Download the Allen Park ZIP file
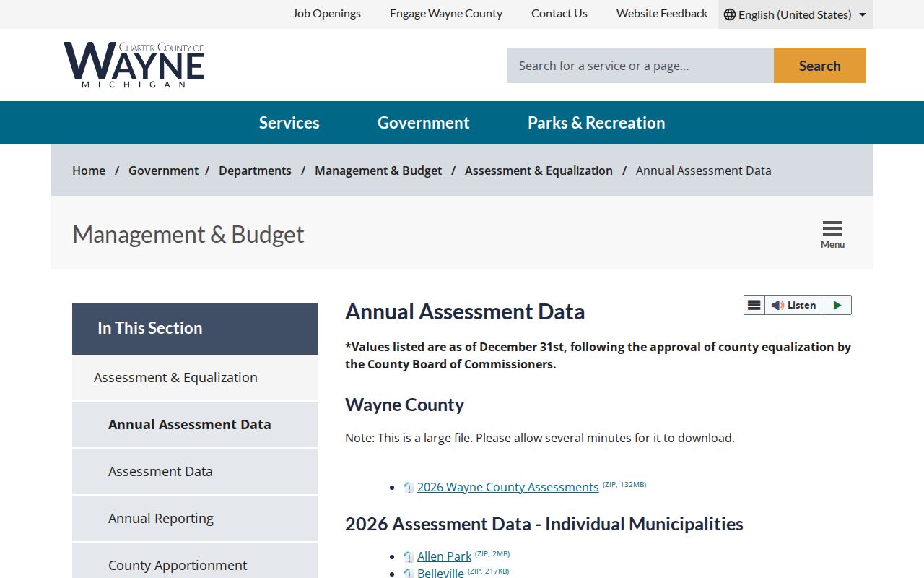This screenshot has width=924, height=578. pos(444,556)
